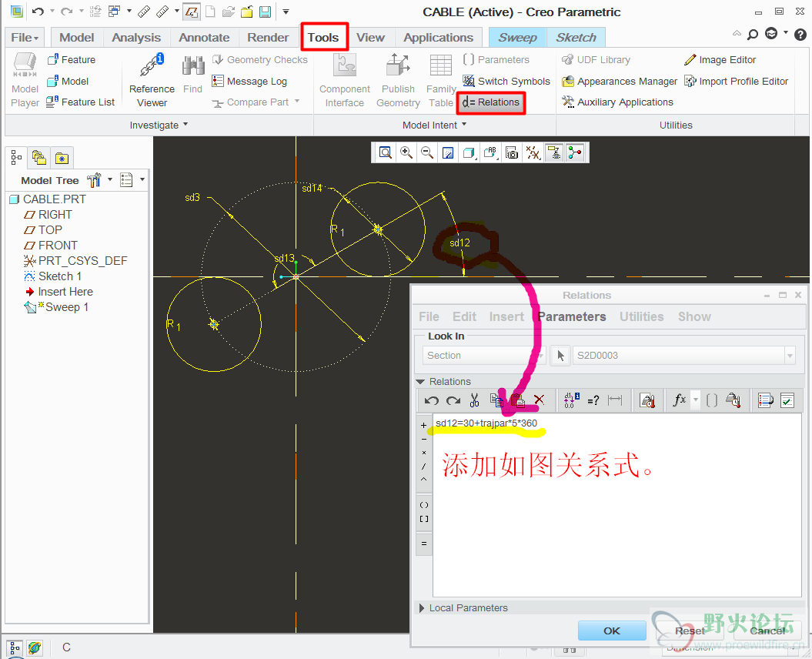Click the yellow folder icon in the title toolbar

click(246, 12)
